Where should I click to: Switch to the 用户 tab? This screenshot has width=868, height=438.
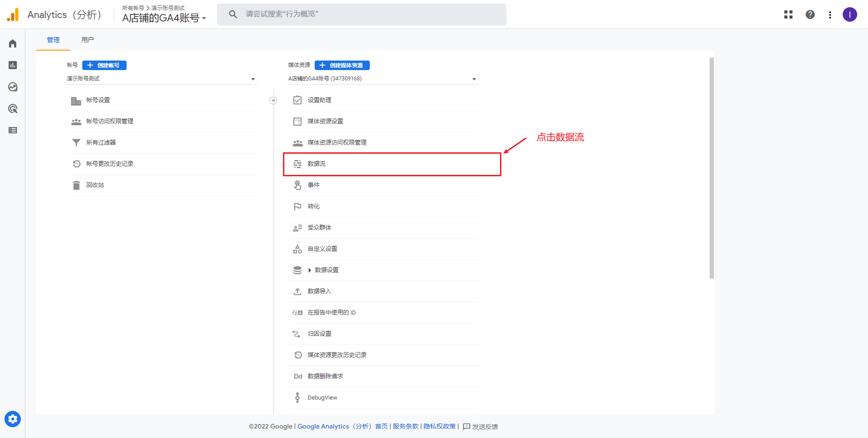[87, 40]
